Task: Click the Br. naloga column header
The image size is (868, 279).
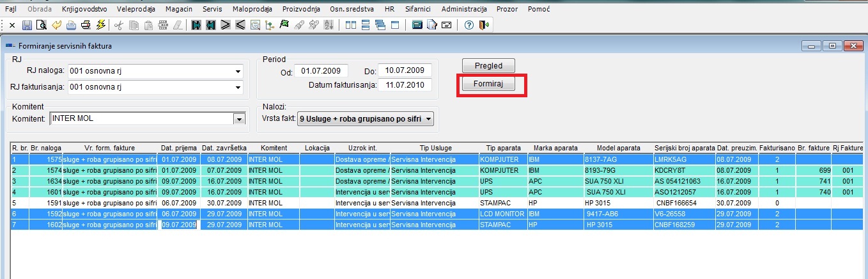Action: [46, 148]
